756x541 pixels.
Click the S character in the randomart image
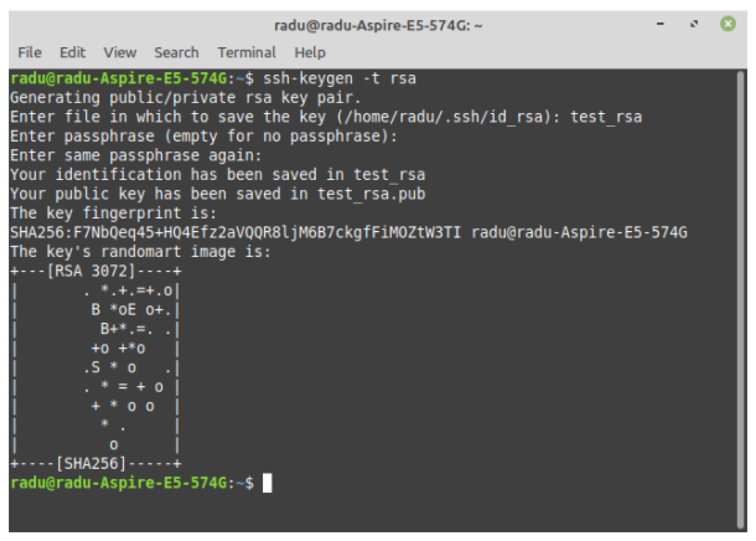tap(95, 367)
